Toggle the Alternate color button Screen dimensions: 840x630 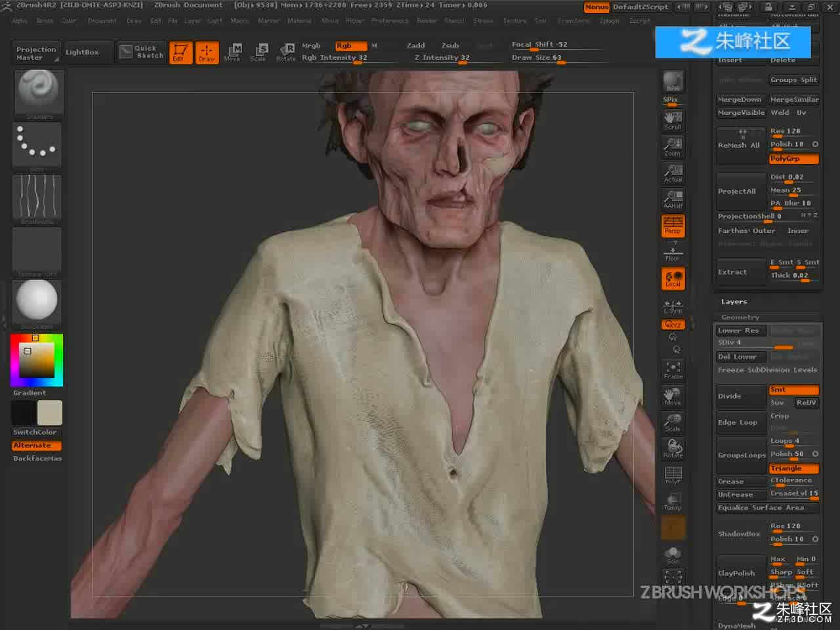click(37, 446)
